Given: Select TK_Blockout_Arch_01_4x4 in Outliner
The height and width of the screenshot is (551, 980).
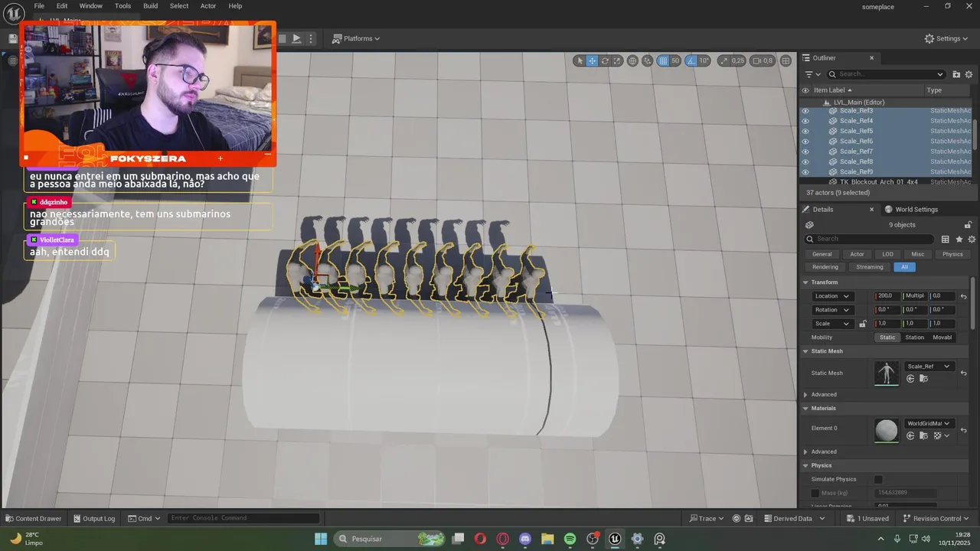Looking at the screenshot, I should point(878,182).
